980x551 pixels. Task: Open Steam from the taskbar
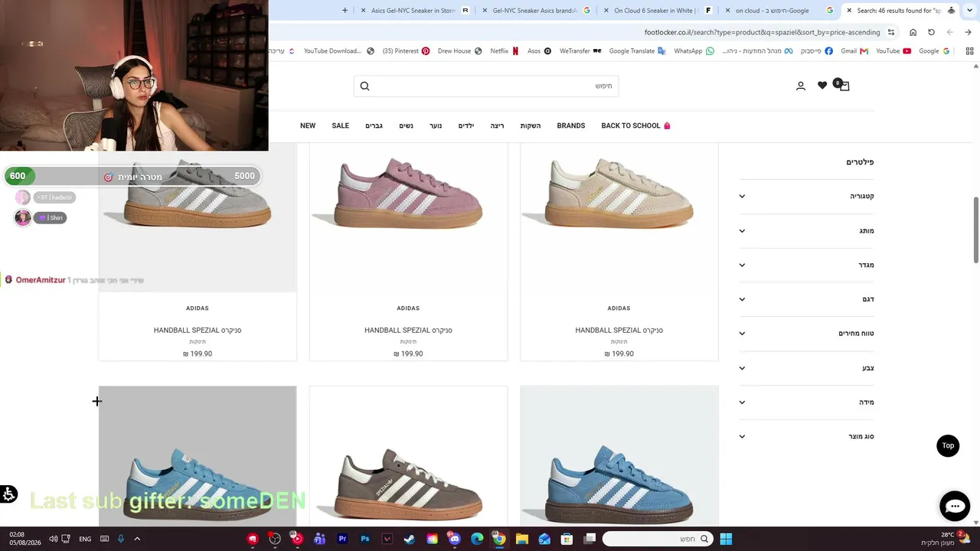click(410, 539)
